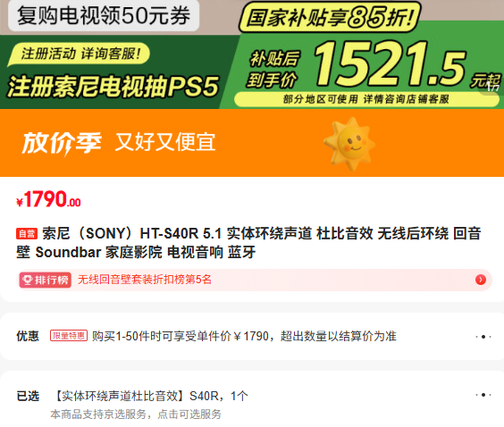The image size is (504, 427).
Task: Click the red arrow on the ranking bar
Action: tap(481, 280)
